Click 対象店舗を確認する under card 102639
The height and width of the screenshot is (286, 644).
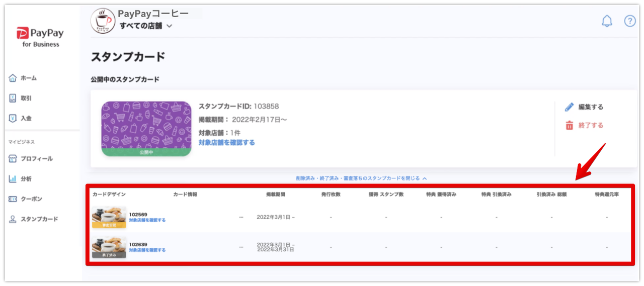(x=147, y=250)
